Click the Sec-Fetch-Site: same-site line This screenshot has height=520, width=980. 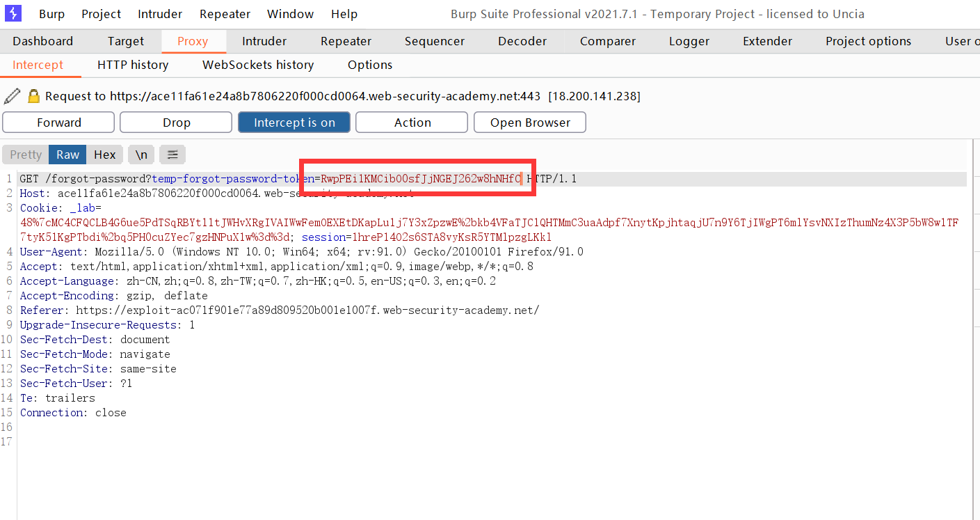tap(98, 369)
